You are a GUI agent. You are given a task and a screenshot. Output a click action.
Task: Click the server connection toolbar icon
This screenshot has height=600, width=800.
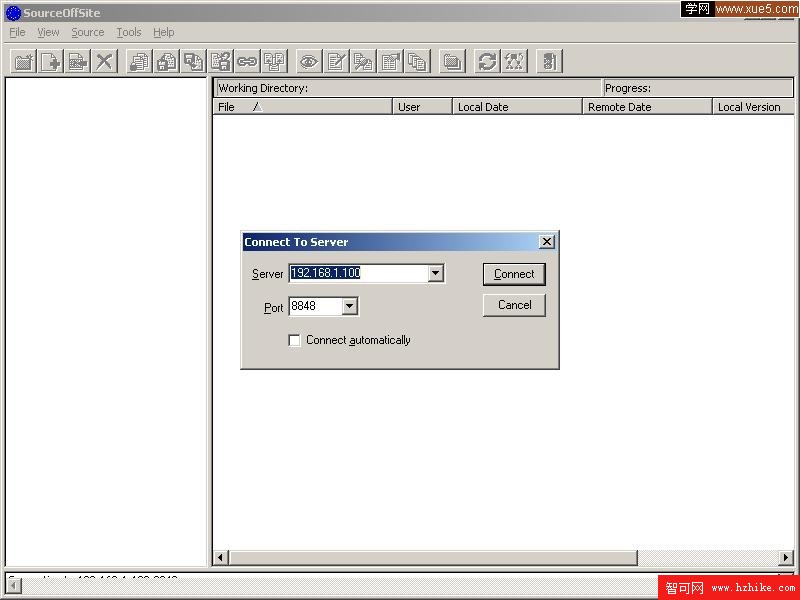pyautogui.click(x=549, y=62)
